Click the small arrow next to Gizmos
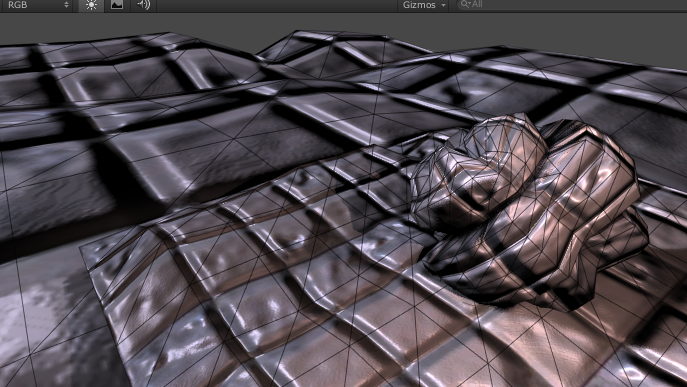The image size is (687, 387). (x=443, y=5)
